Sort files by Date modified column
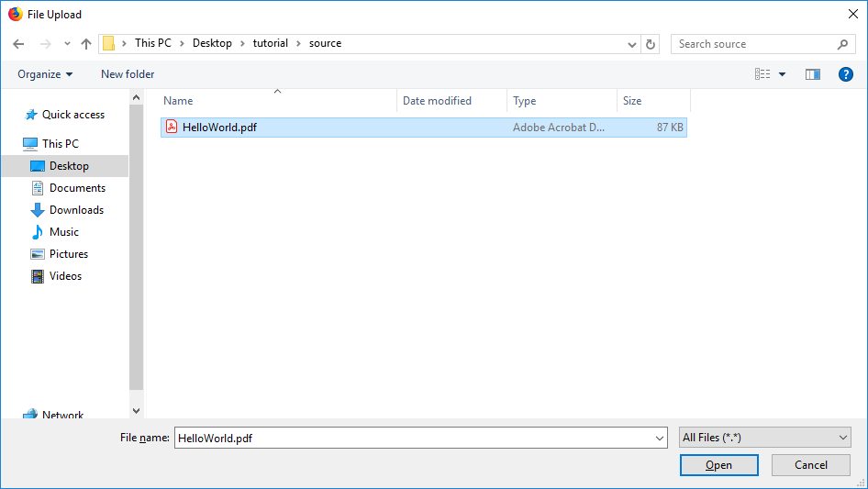This screenshot has width=868, height=489. tap(437, 101)
